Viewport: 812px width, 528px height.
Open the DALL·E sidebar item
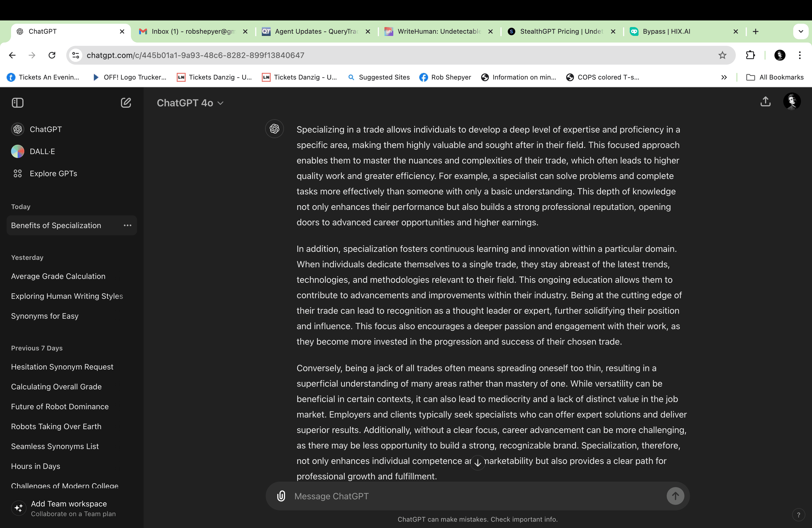click(42, 151)
